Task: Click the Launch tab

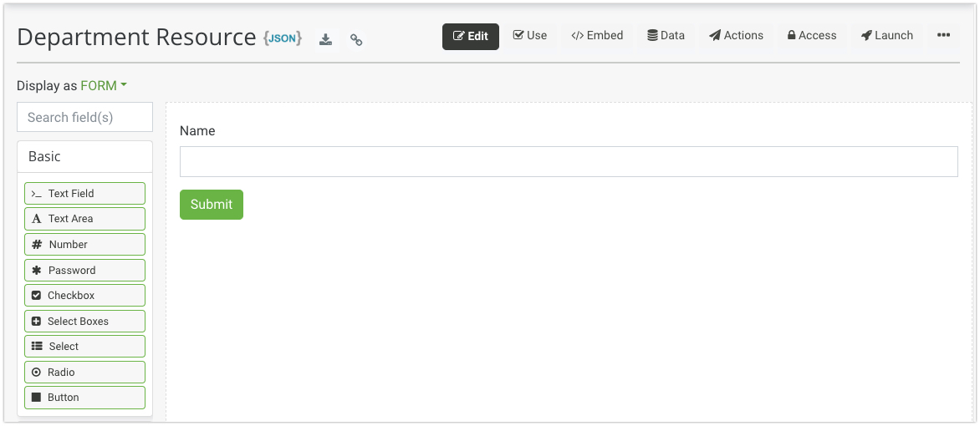Action: point(886,36)
